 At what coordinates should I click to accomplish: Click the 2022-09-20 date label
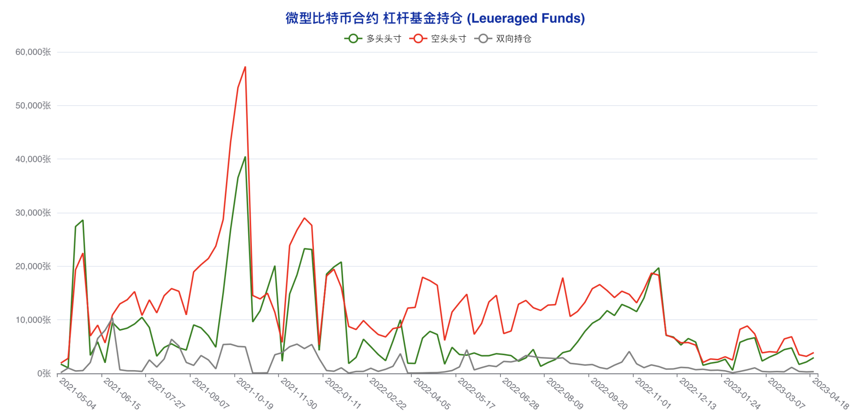(x=609, y=394)
